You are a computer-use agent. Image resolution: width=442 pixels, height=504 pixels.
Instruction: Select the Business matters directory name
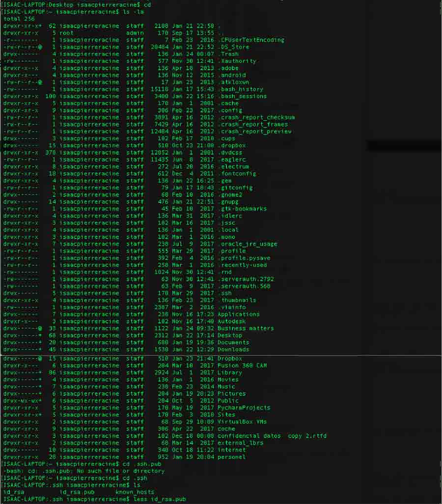(x=246, y=328)
